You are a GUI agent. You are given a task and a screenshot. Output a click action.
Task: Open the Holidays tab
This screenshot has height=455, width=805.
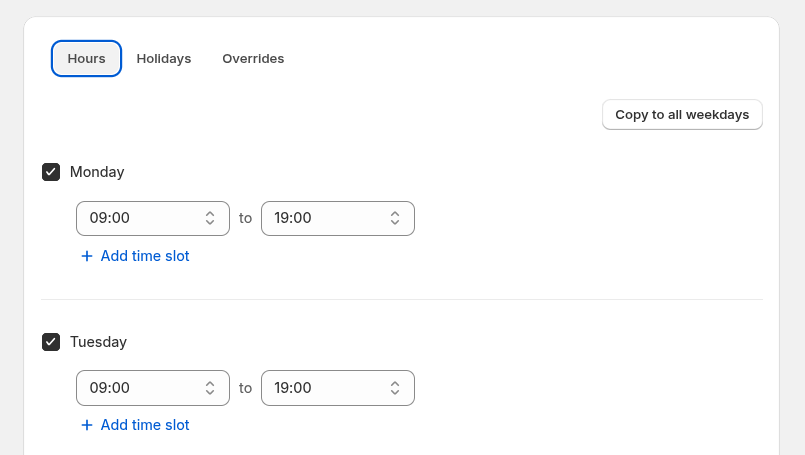[x=164, y=59]
